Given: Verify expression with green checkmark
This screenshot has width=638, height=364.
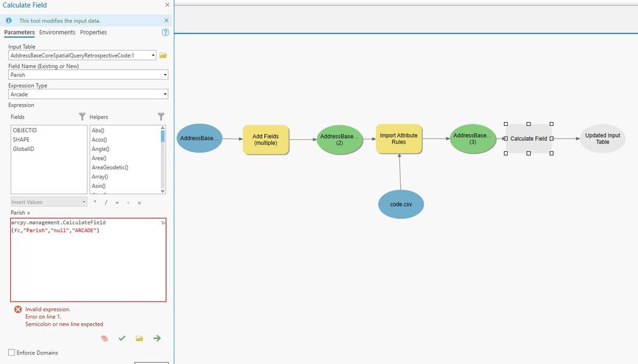Looking at the screenshot, I should (x=122, y=338).
